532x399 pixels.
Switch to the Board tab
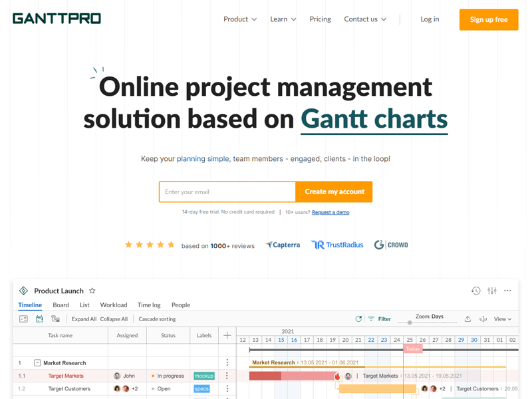[x=61, y=305]
